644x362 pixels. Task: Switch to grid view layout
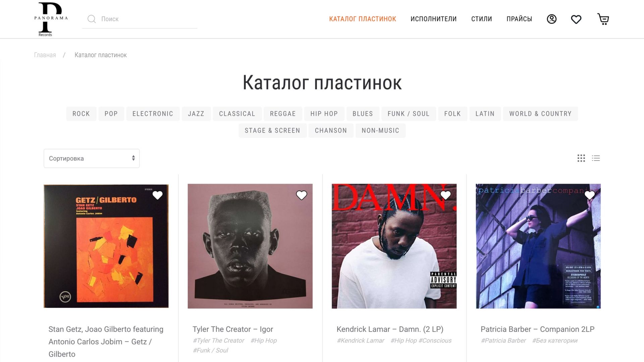pyautogui.click(x=581, y=158)
